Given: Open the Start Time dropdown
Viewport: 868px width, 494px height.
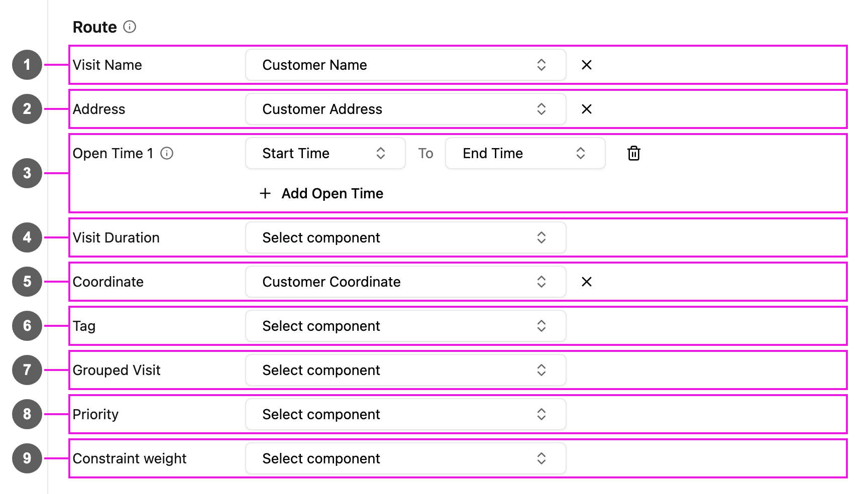Looking at the screenshot, I should point(325,153).
